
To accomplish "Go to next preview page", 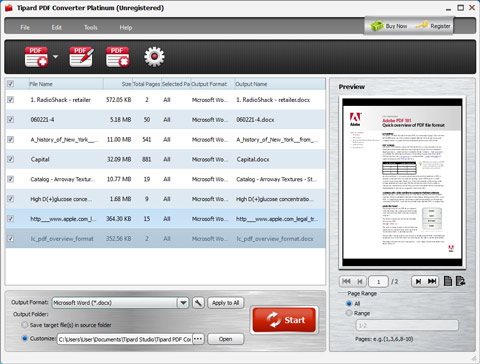I will click(418, 281).
